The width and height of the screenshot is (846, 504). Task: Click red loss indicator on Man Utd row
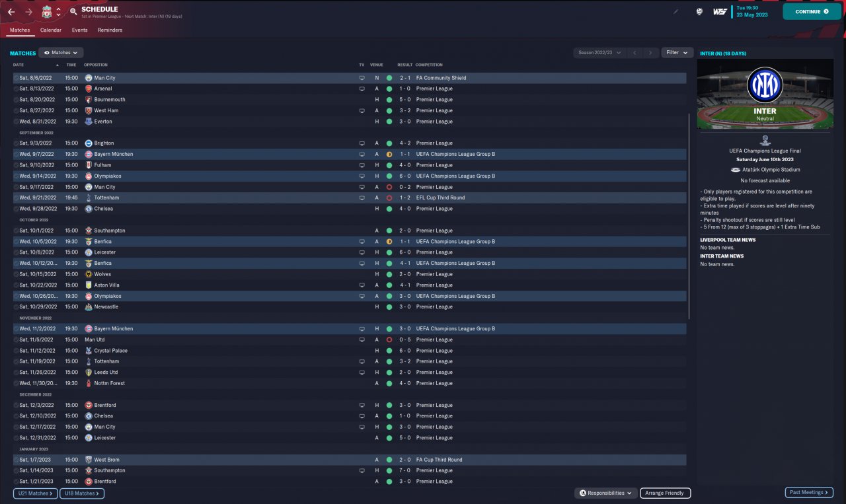pyautogui.click(x=389, y=340)
